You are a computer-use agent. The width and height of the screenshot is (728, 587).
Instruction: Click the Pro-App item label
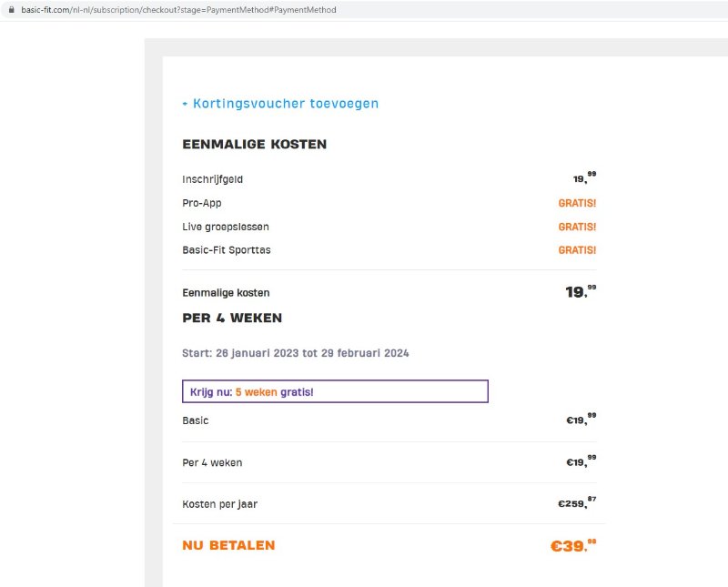pos(201,203)
